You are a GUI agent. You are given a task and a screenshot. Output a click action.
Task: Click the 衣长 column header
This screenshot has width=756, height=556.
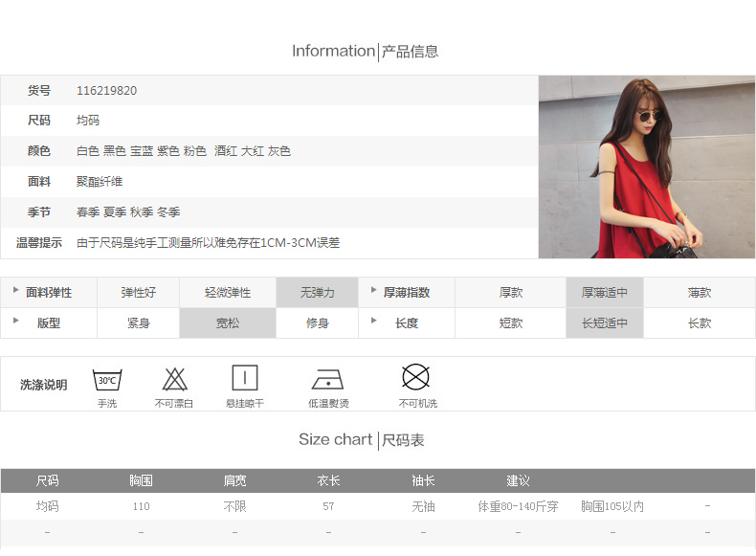328,480
